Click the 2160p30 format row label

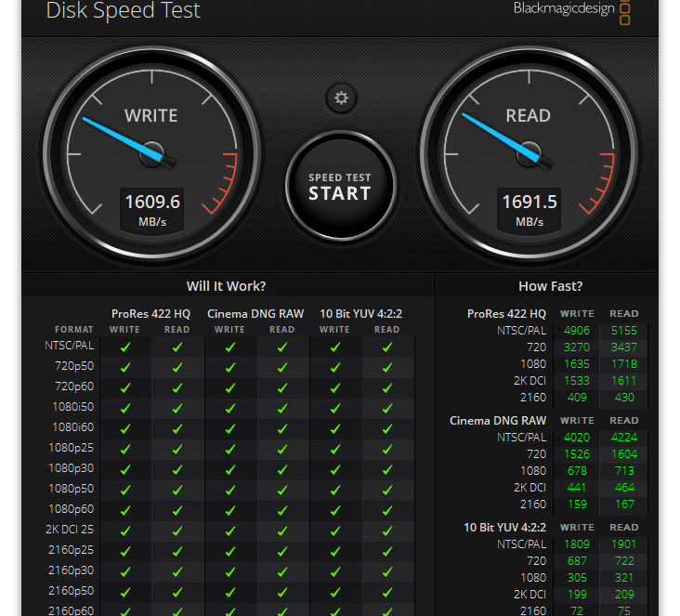pyautogui.click(x=72, y=570)
